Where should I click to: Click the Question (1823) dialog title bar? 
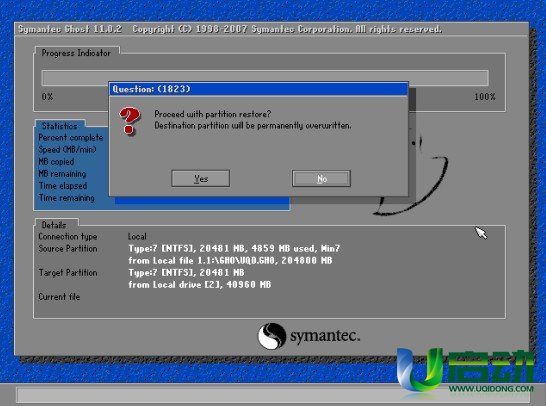point(258,89)
